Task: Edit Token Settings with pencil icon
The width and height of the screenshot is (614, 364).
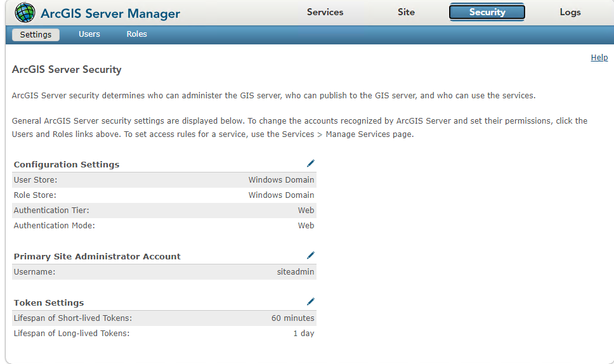Action: [x=311, y=302]
